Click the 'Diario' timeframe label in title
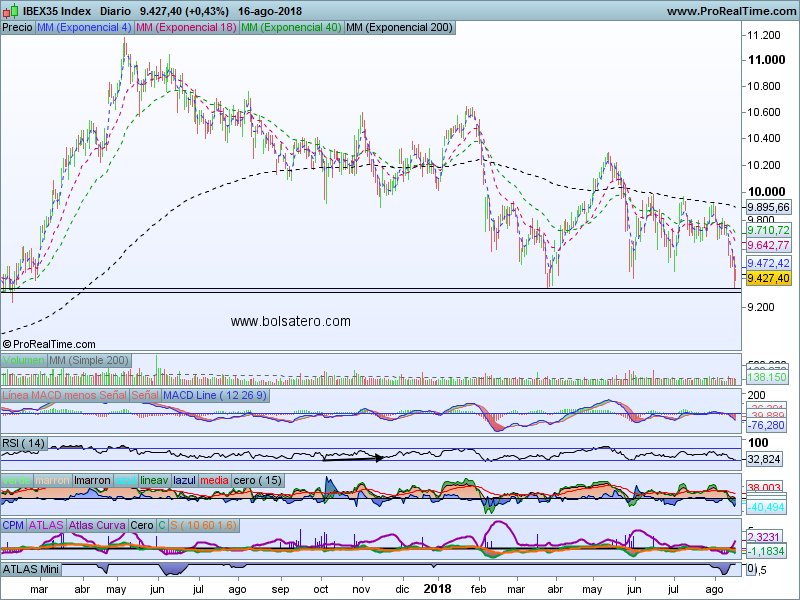 [128, 11]
